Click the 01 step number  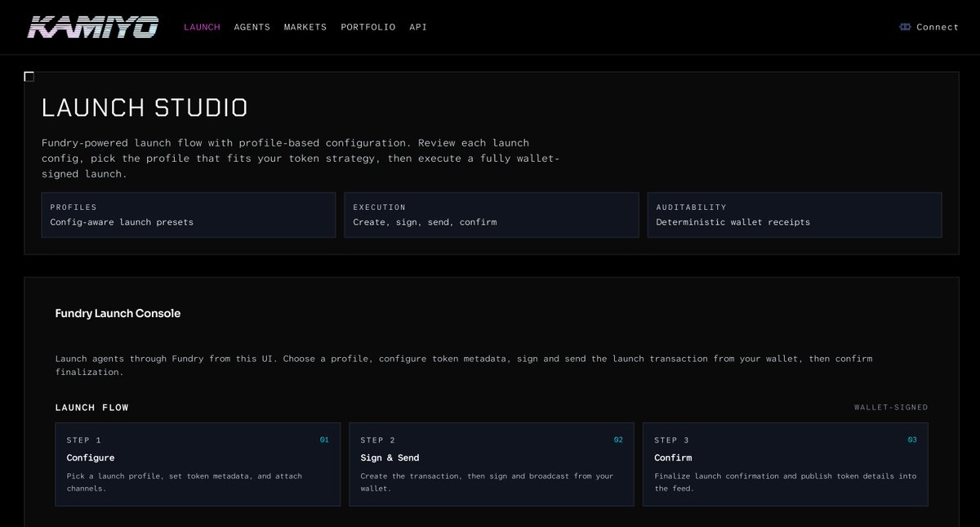[324, 440]
